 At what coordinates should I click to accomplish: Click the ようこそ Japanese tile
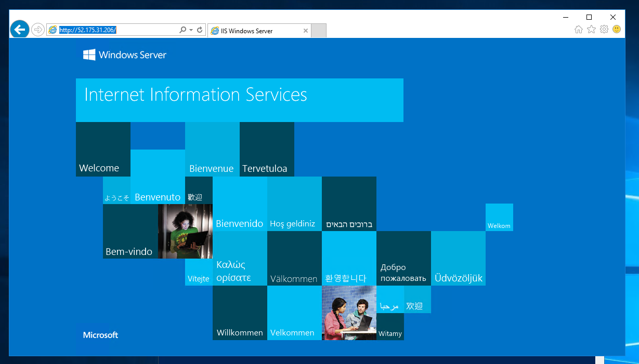[116, 190]
